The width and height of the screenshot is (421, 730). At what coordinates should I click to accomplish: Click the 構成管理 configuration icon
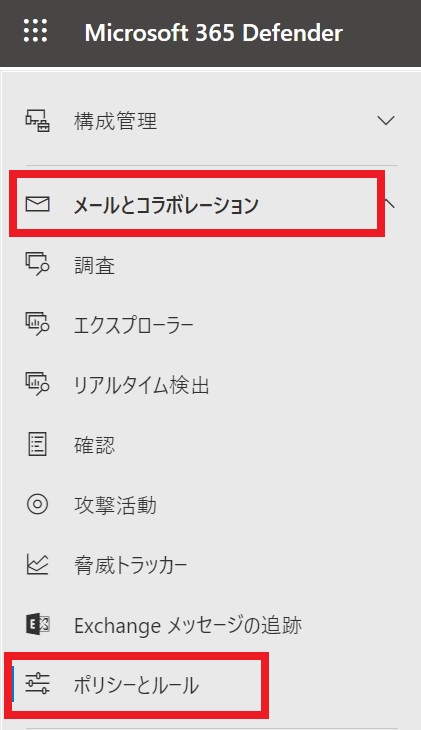point(37,121)
